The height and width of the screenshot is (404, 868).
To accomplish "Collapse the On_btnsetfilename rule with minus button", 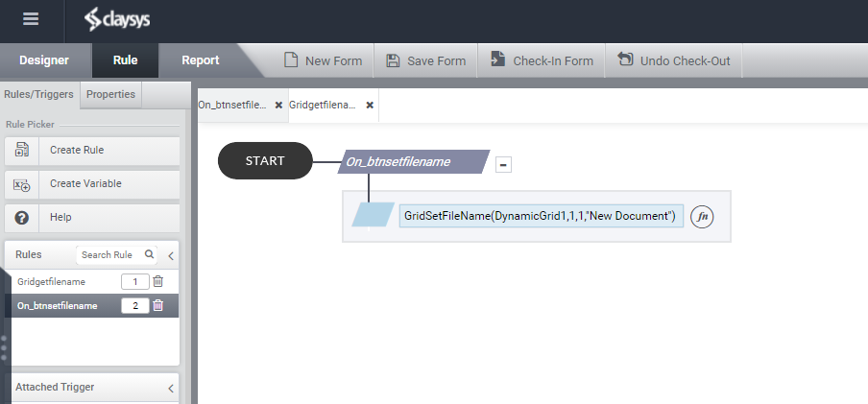I will [x=503, y=164].
